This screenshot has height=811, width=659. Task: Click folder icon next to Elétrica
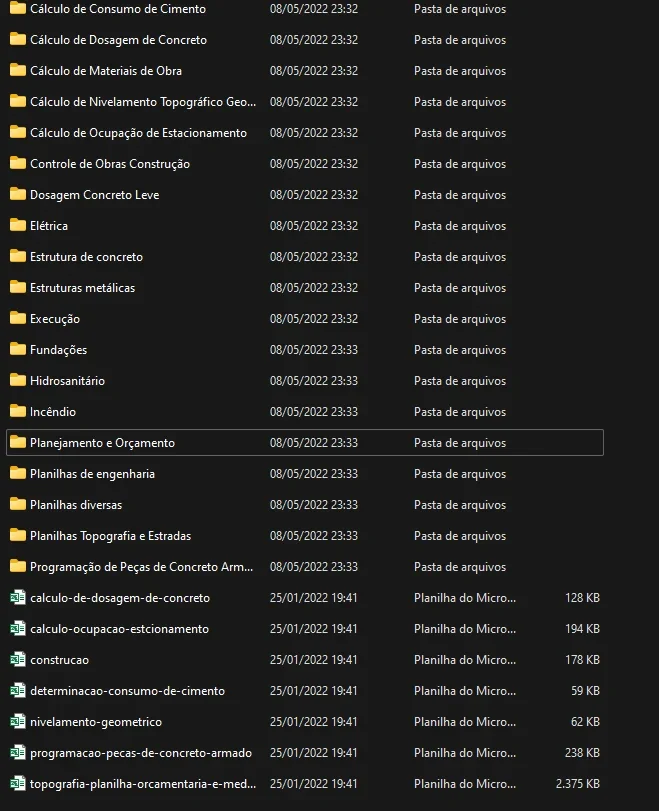pyautogui.click(x=18, y=225)
